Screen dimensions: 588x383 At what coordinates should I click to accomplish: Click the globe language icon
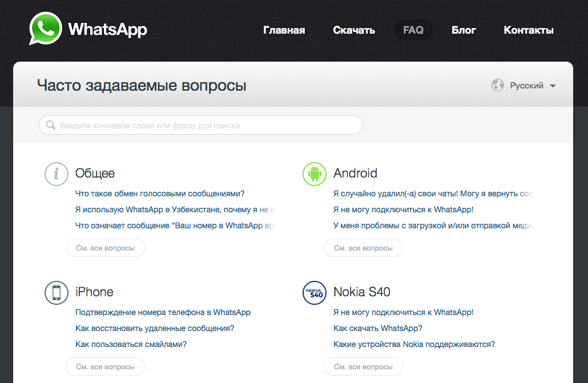click(x=498, y=85)
